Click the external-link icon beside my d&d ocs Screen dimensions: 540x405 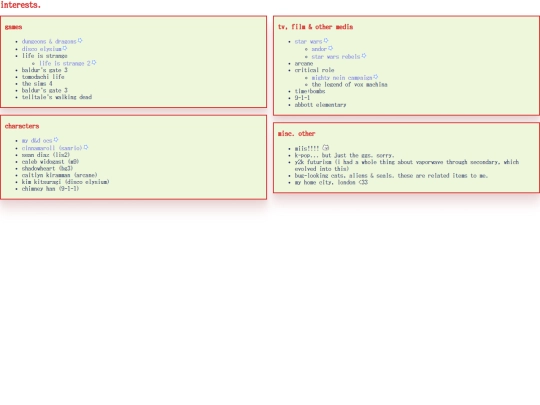(56, 140)
